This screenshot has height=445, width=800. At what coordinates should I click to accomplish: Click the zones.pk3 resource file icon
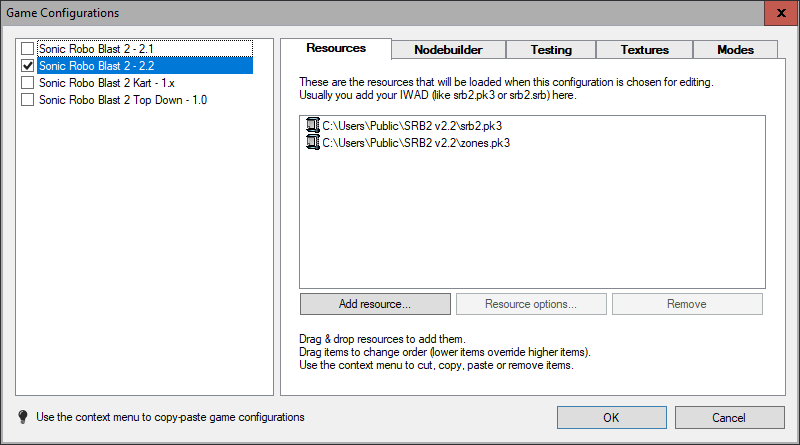click(312, 142)
